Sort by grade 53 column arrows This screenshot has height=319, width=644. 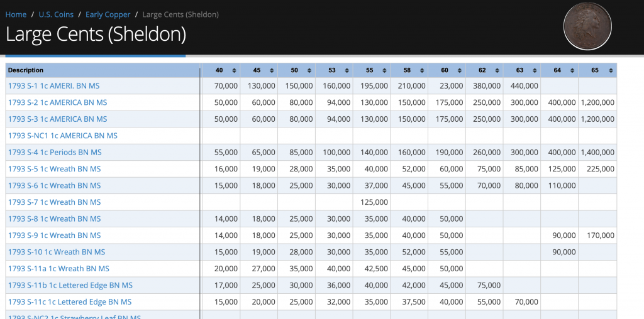click(347, 70)
